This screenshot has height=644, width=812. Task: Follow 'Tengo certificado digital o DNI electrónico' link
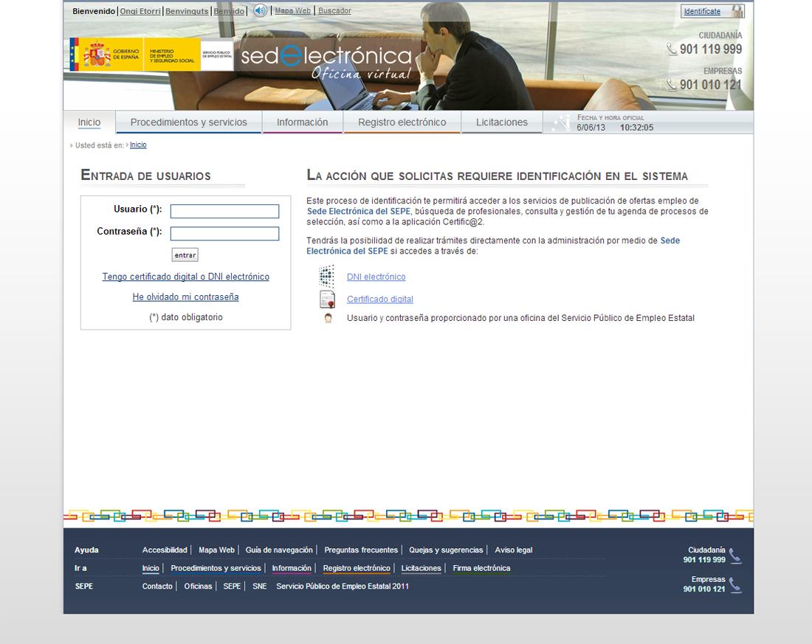click(x=185, y=277)
